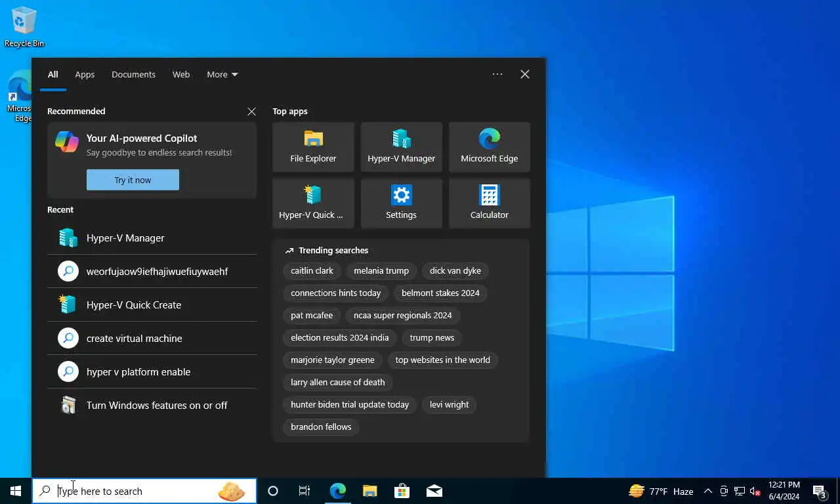Open Hyper-V Manager from Recent list
This screenshot has height=504, width=840.
(152, 238)
